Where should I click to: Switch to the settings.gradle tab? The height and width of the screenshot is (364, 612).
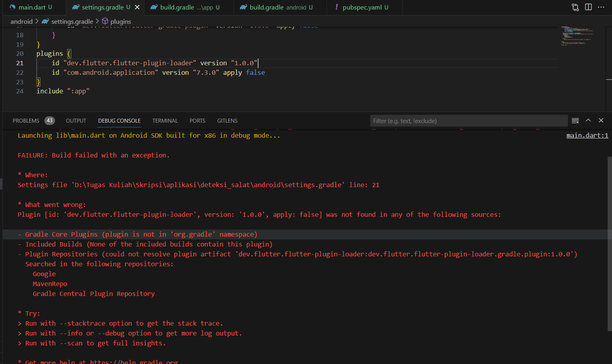coord(103,7)
